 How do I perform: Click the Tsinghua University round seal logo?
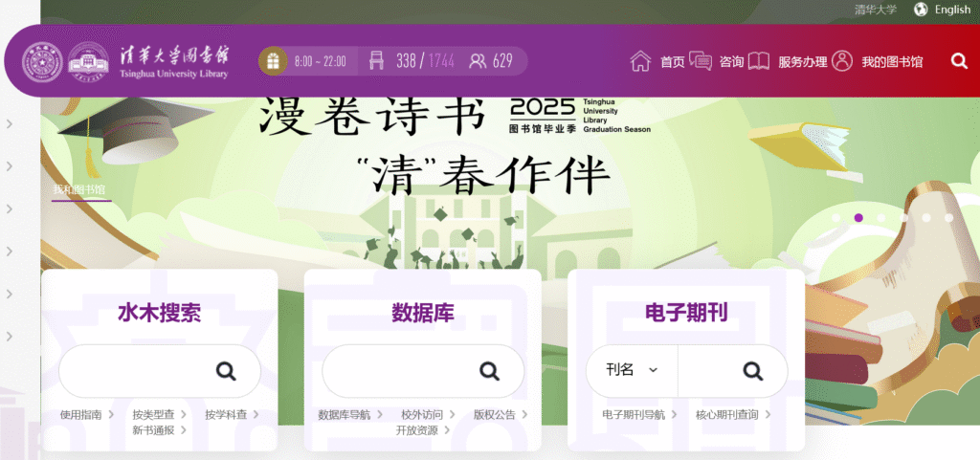(42, 60)
